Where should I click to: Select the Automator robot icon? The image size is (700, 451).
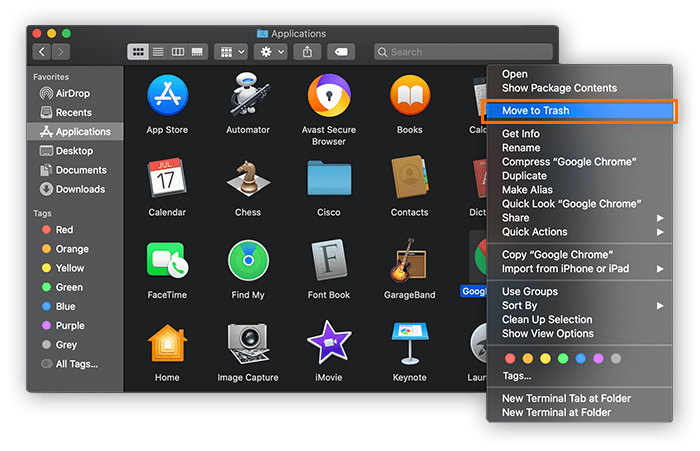click(248, 94)
